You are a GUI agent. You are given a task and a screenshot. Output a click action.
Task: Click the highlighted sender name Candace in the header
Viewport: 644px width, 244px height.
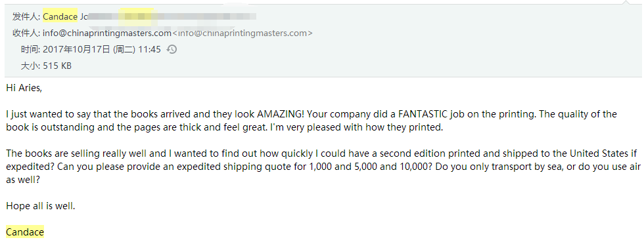tap(60, 17)
